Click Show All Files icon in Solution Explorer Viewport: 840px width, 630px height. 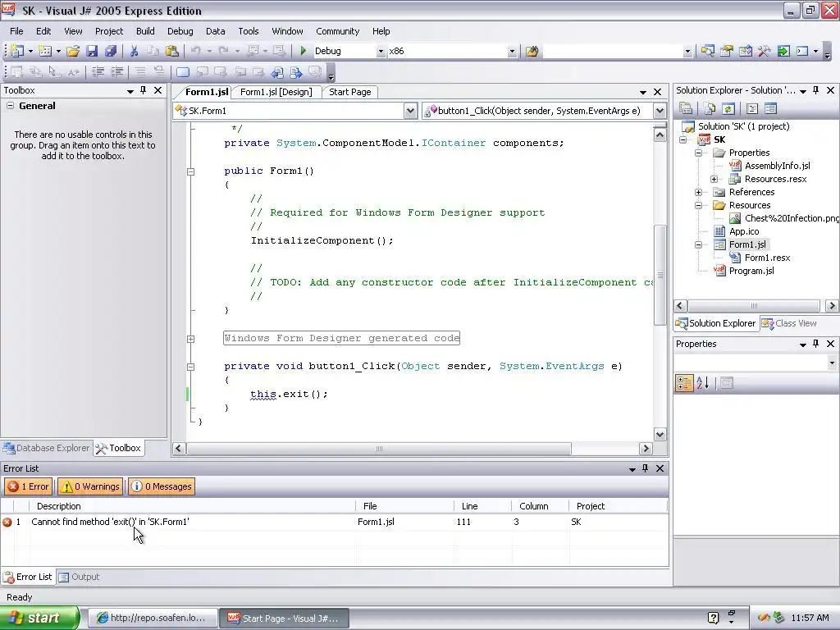pos(709,109)
